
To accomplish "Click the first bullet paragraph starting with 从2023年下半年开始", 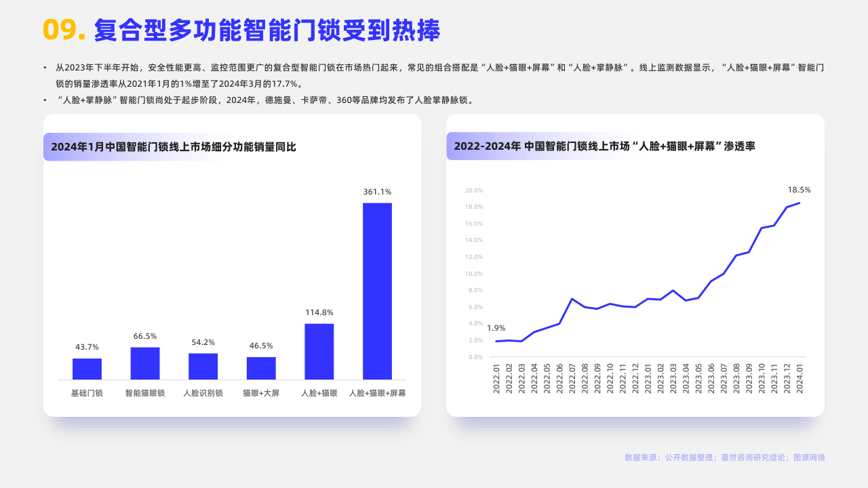I will (x=434, y=73).
